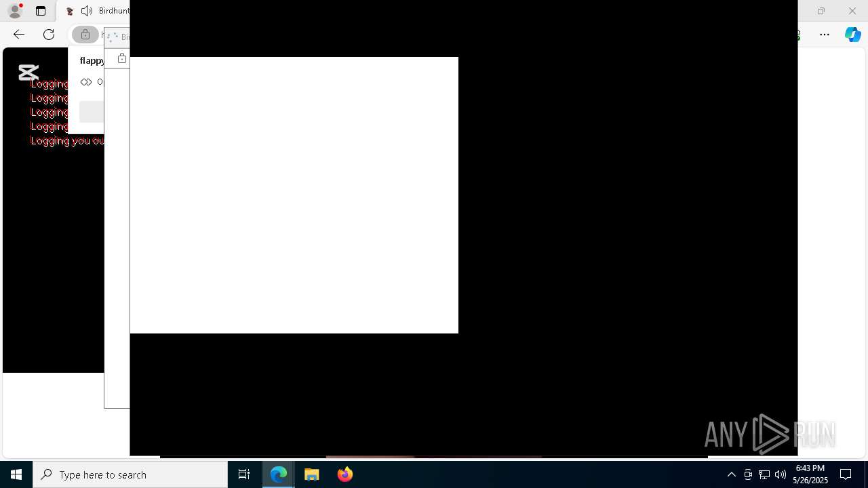This screenshot has width=868, height=488.
Task: Click the "flappy" heading in the popup
Action: click(x=92, y=60)
